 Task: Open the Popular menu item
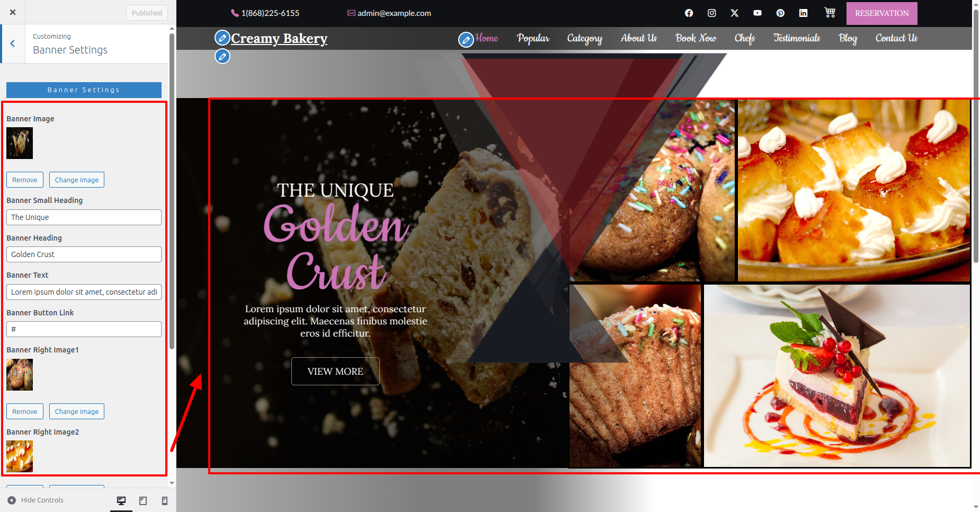point(533,38)
